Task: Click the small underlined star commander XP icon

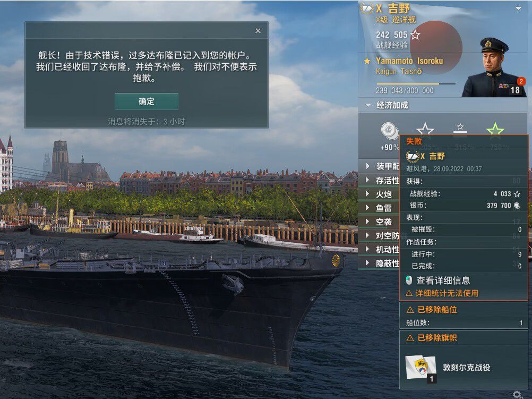Action: tap(460, 128)
